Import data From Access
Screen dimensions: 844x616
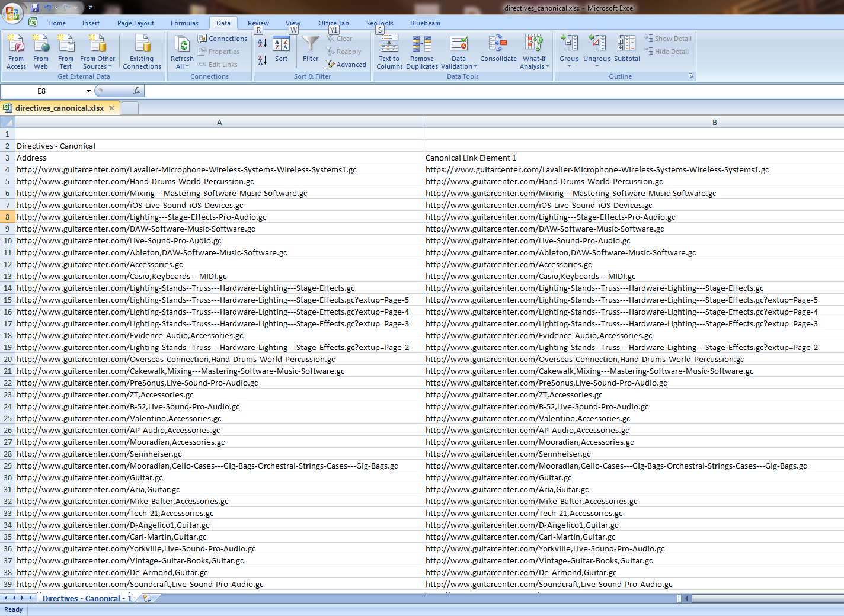[x=16, y=52]
